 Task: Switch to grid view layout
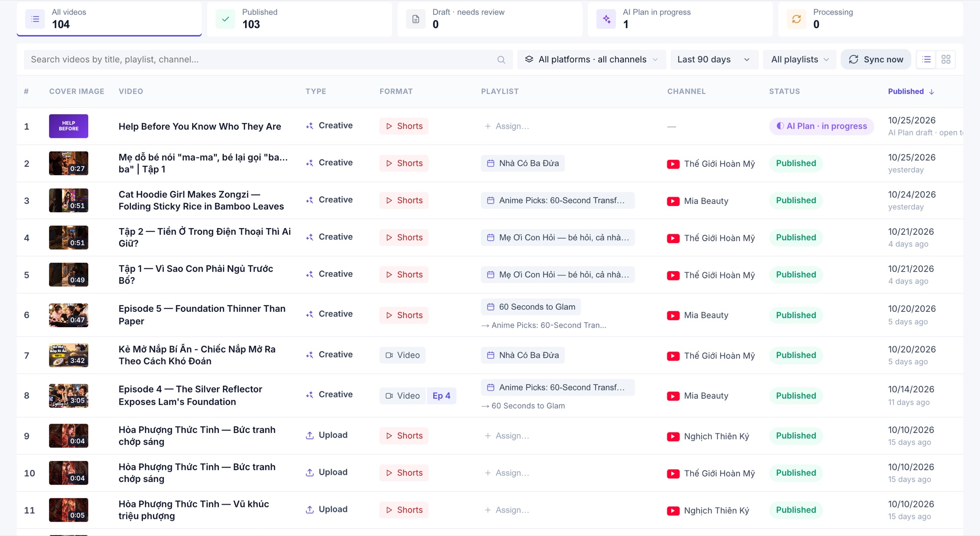click(x=946, y=59)
